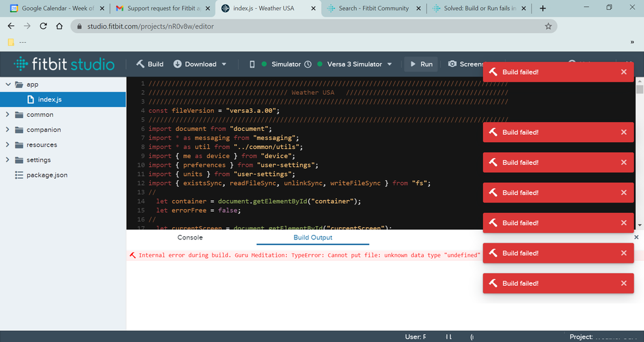Expand the common folder
The height and width of the screenshot is (342, 644).
point(8,115)
